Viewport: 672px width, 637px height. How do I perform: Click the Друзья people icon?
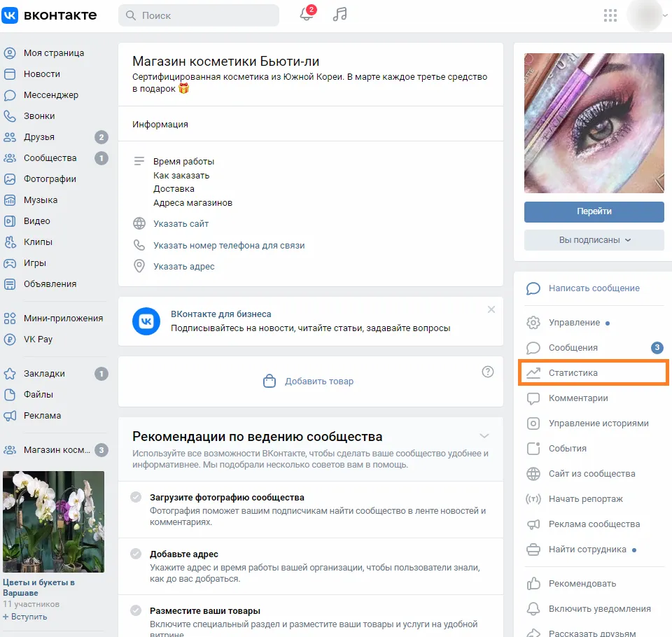(x=10, y=137)
